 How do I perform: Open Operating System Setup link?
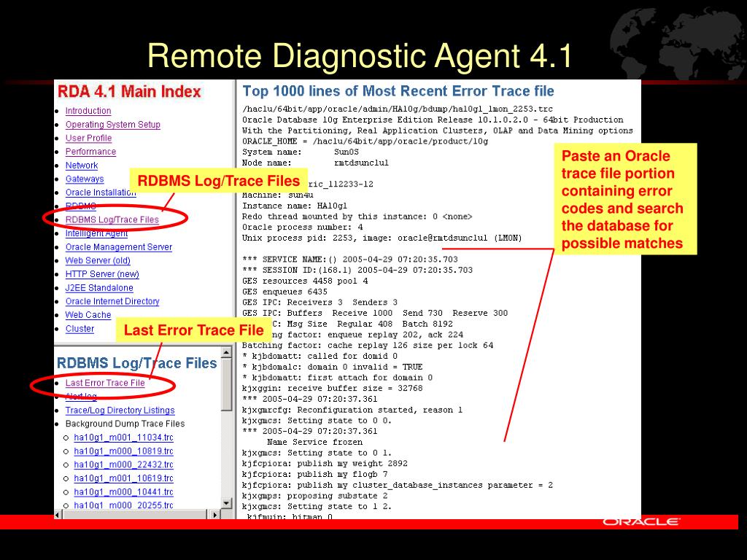tap(113, 125)
